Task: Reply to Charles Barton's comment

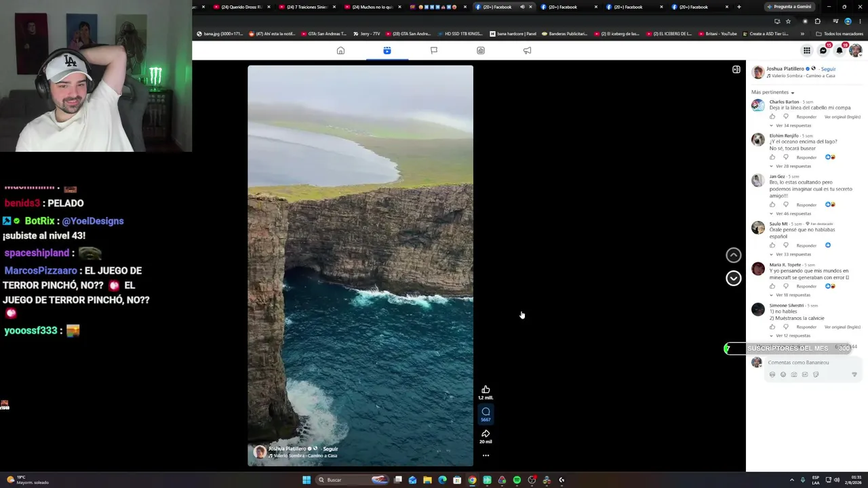Action: tap(806, 117)
